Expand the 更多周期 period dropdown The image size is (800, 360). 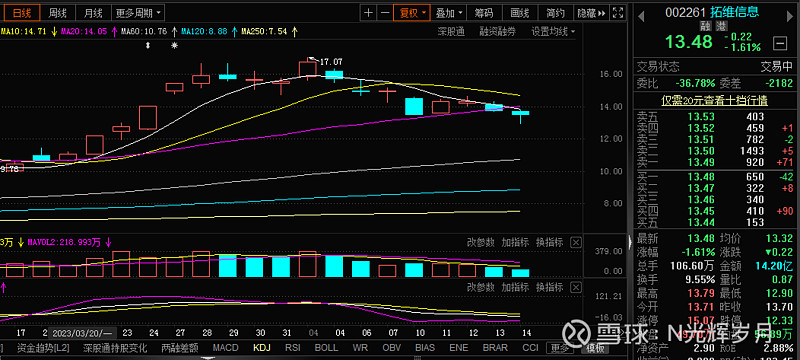pos(138,13)
